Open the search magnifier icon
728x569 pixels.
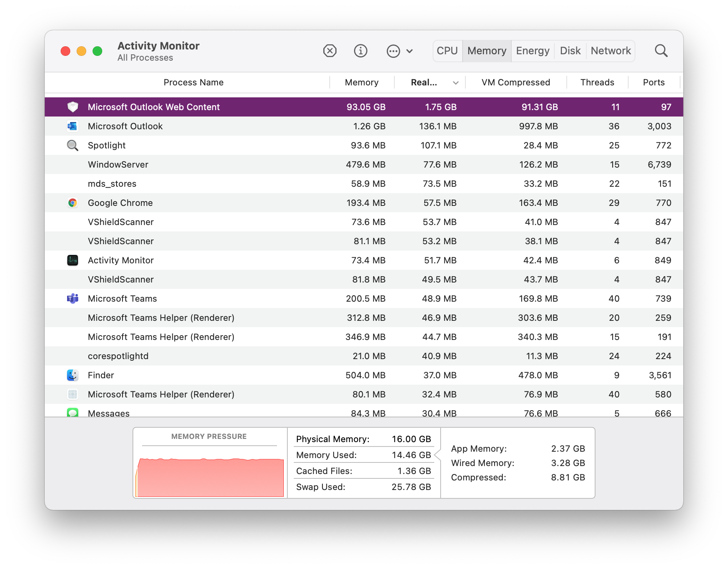tap(661, 51)
